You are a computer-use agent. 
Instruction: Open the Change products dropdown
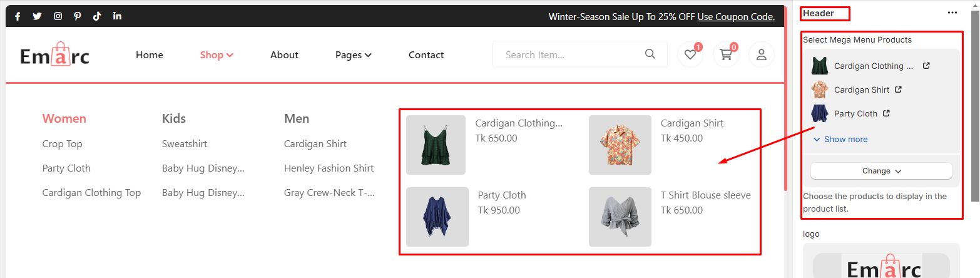pyautogui.click(x=881, y=171)
